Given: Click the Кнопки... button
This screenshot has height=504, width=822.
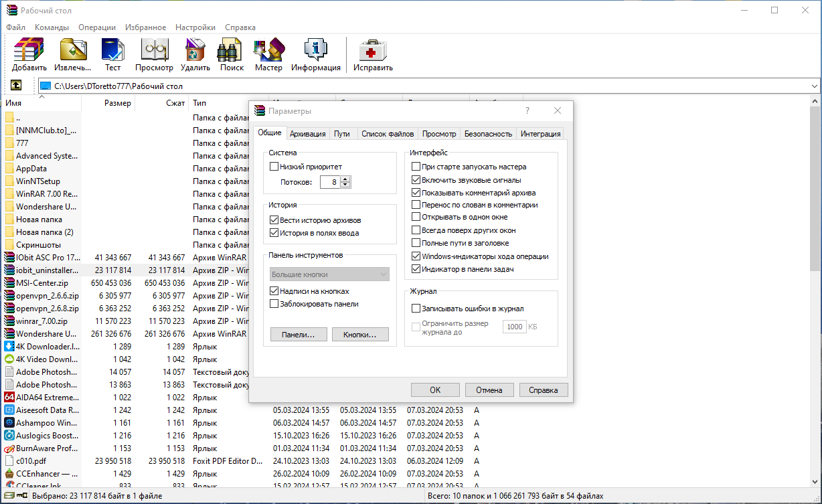Looking at the screenshot, I should coord(360,334).
